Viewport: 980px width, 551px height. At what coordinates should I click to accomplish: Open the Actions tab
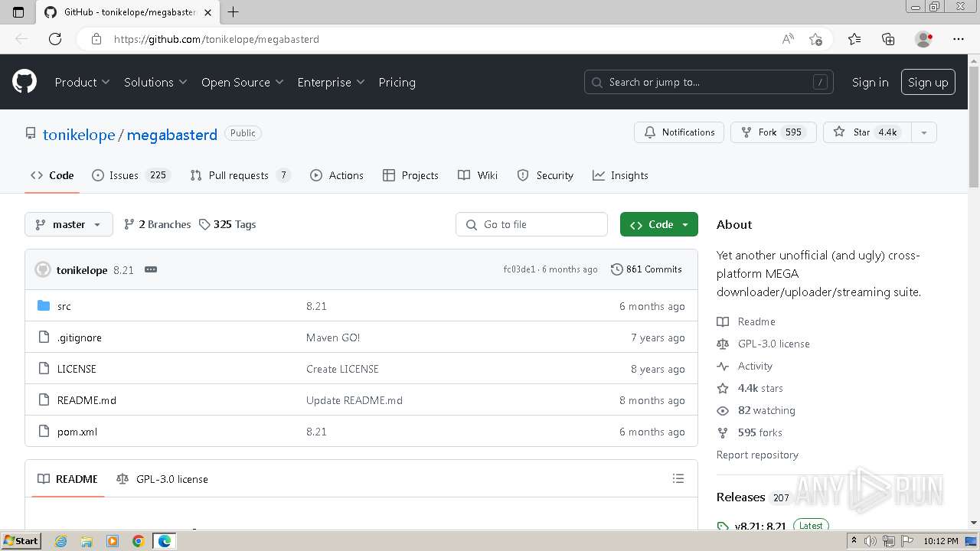[x=337, y=175]
